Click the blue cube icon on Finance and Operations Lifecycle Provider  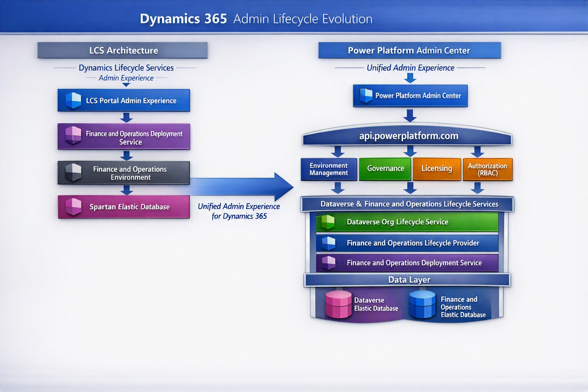[328, 243]
